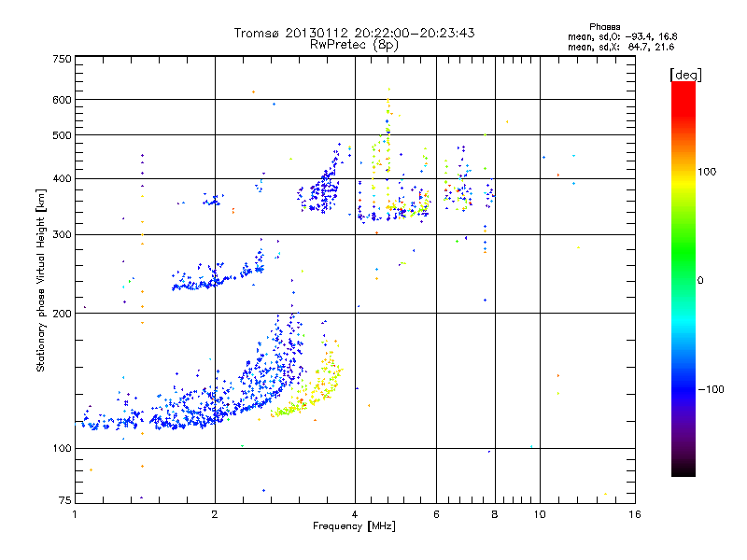Click the x-axis label '16'
This screenshot has width=747, height=560.
tap(635, 514)
